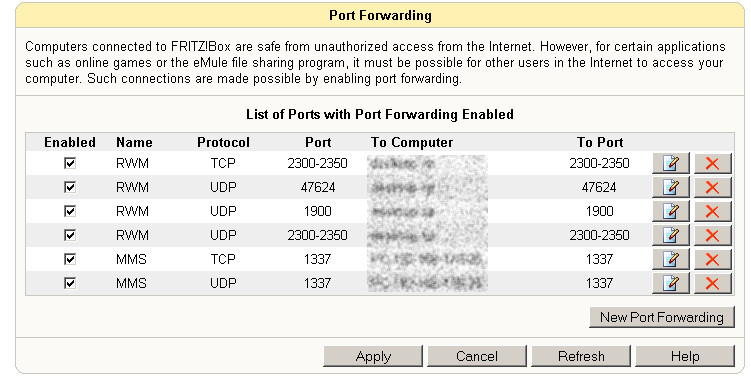Delete the MMS TCP 1337 rule
The width and height of the screenshot is (751, 384).
713,259
